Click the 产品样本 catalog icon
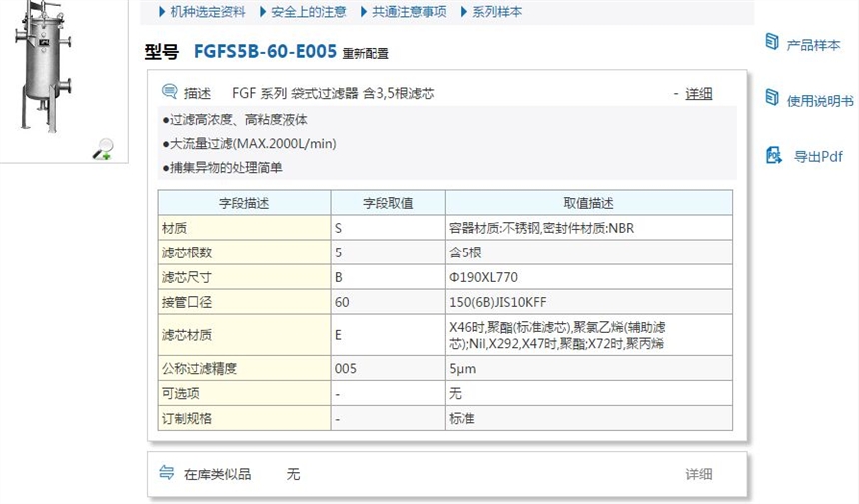 [772, 42]
